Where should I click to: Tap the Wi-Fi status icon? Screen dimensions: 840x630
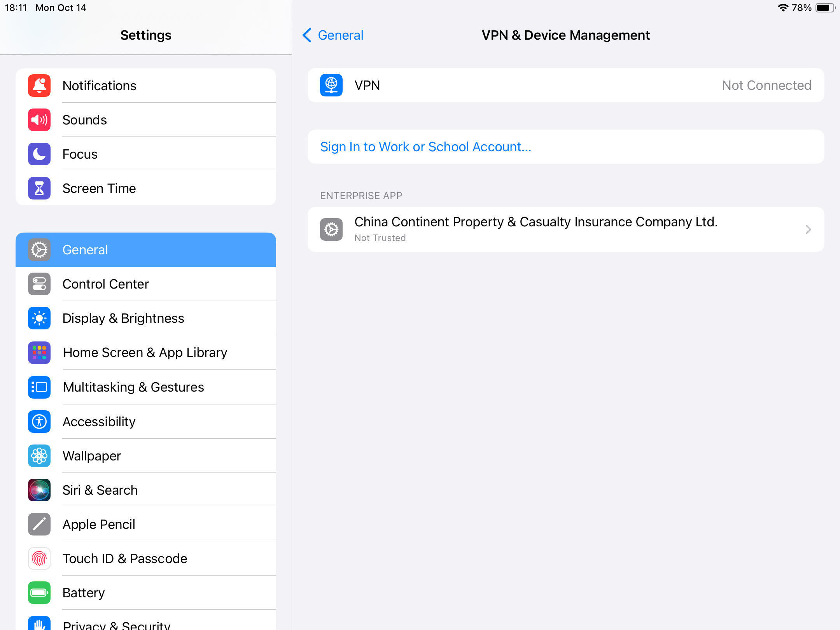click(783, 8)
